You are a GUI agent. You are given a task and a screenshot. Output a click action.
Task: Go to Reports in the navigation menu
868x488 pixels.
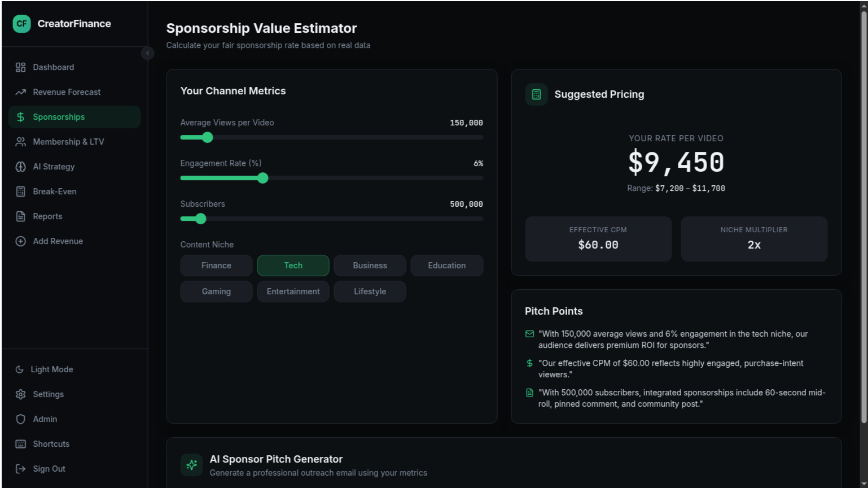[20, 216]
